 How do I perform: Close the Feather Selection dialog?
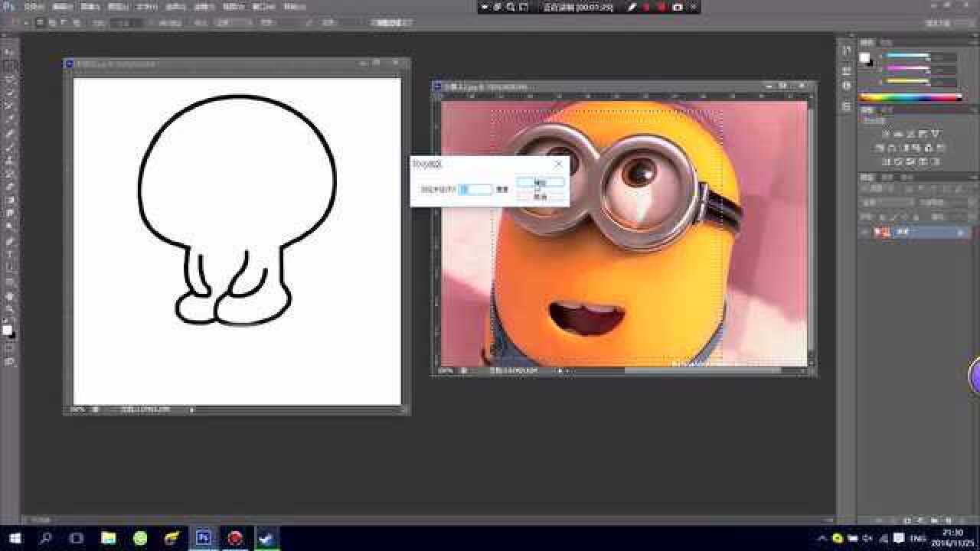[558, 164]
